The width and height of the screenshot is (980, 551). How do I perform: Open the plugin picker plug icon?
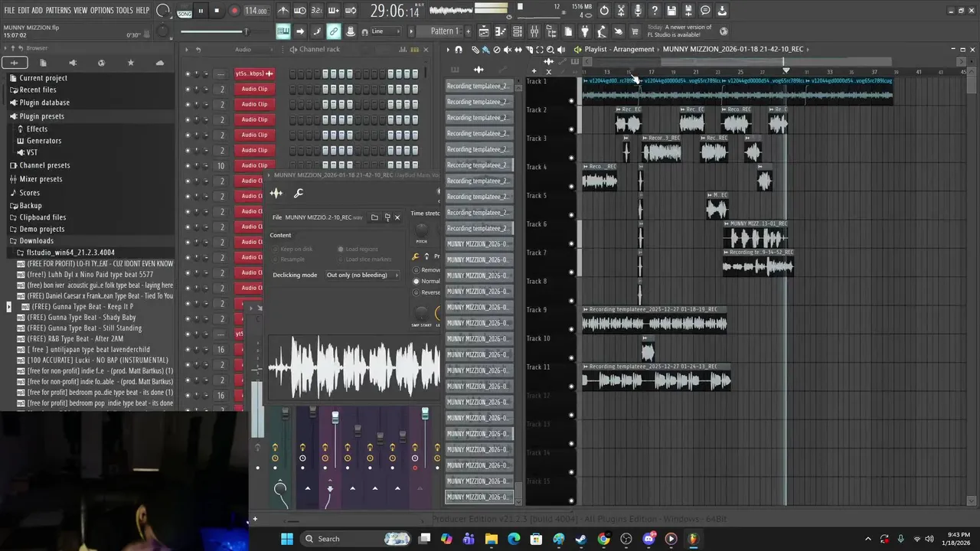click(585, 31)
